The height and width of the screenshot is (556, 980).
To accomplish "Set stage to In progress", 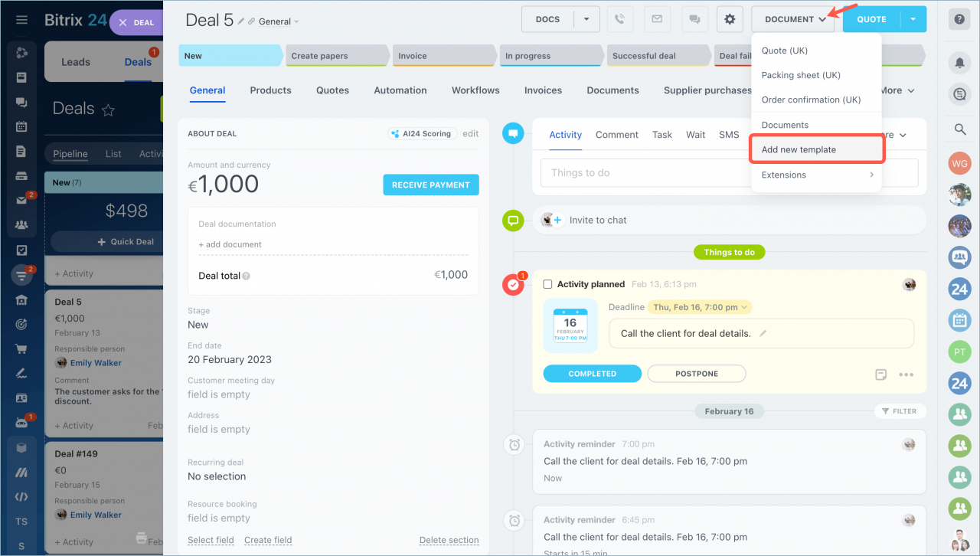I will click(551, 56).
